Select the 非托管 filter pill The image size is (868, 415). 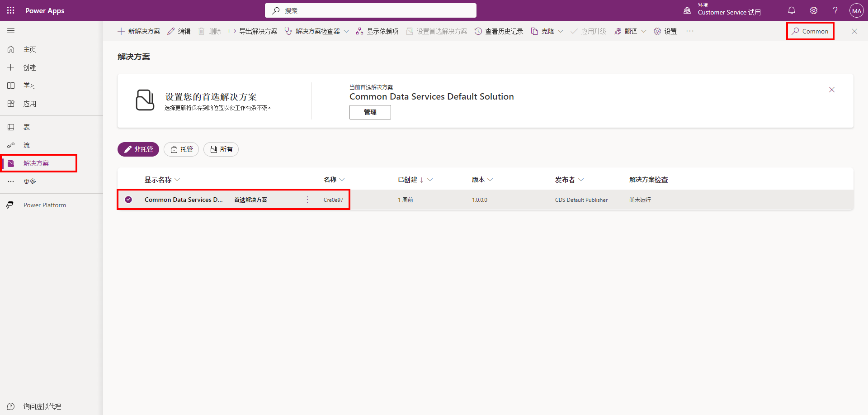138,149
